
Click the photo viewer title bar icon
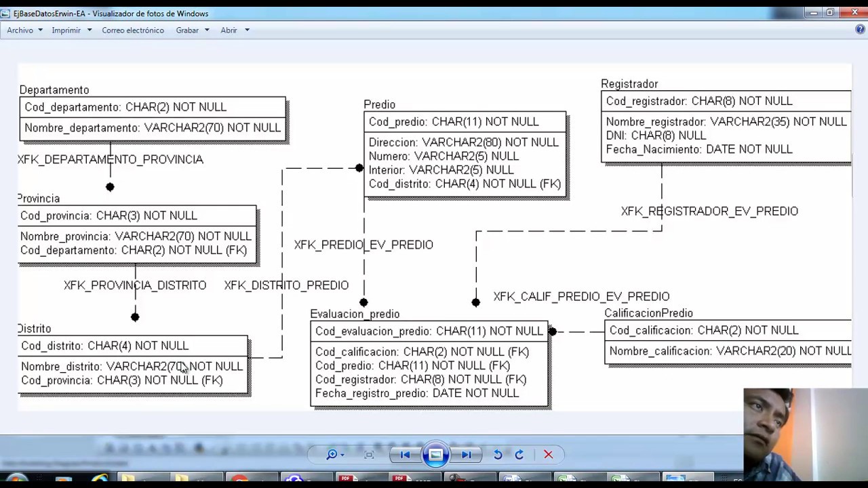point(5,14)
